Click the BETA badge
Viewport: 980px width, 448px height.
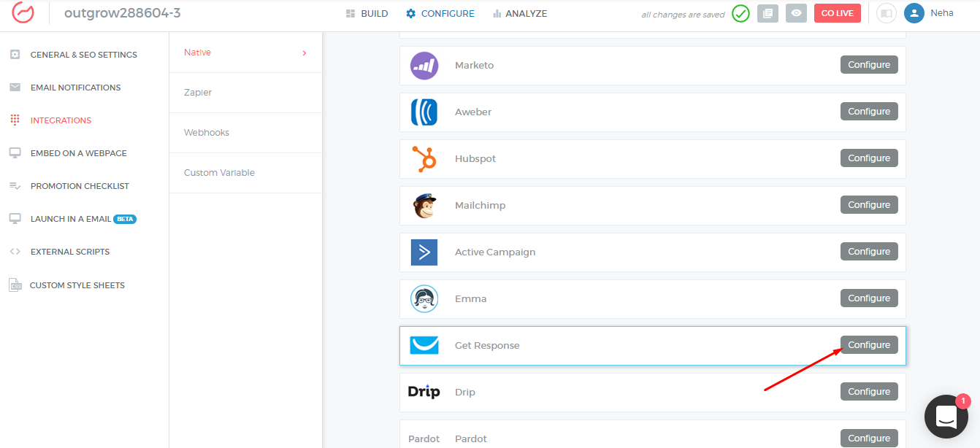coord(125,219)
